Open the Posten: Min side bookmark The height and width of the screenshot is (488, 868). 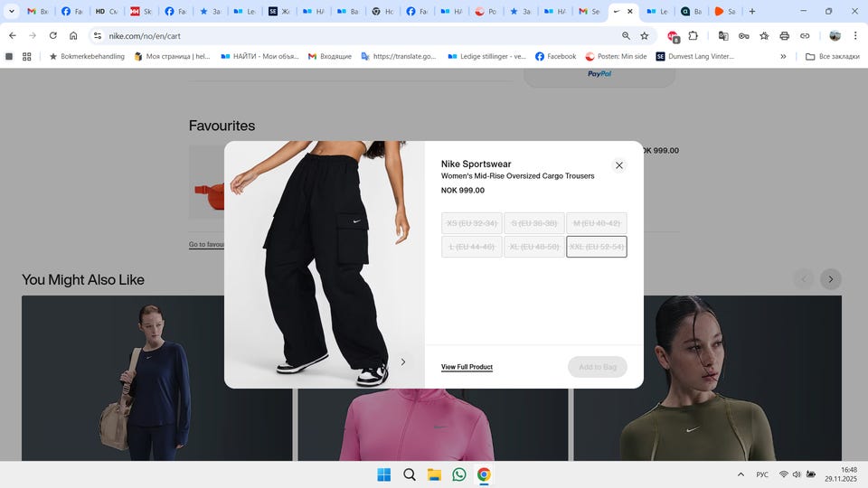(616, 56)
